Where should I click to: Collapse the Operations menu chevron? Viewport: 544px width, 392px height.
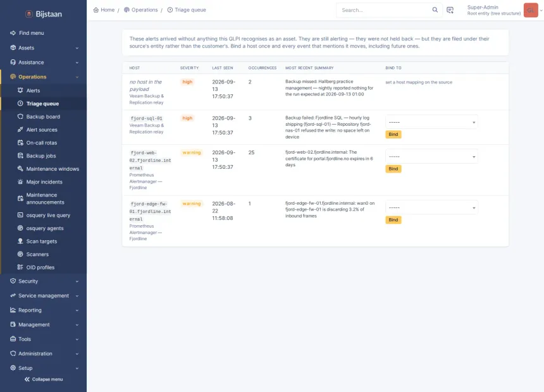pos(77,77)
